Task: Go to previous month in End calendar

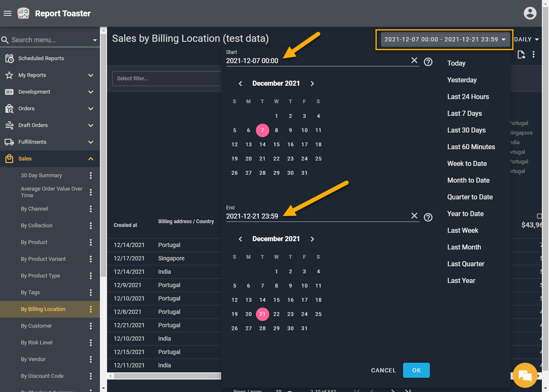Action: coord(240,239)
